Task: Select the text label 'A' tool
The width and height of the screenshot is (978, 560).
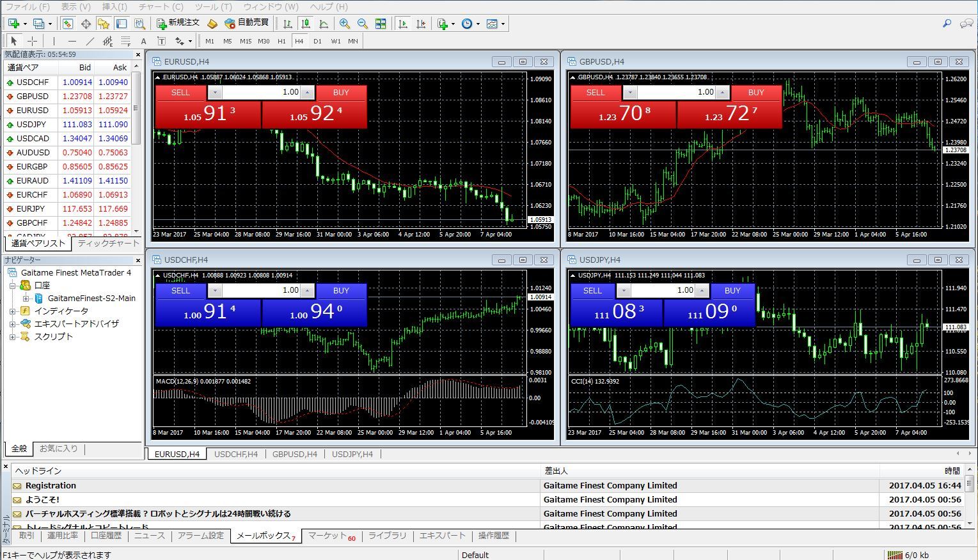Action: point(143,41)
